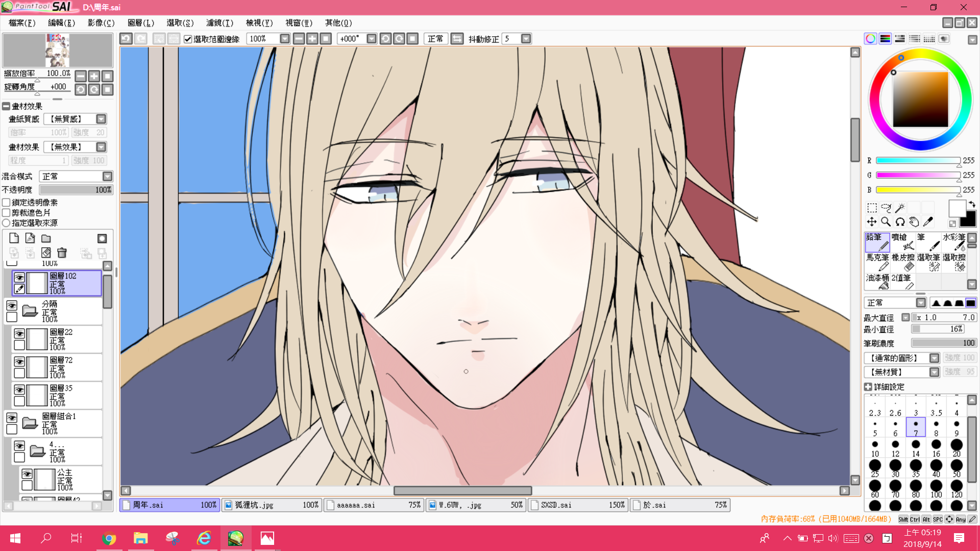Screen dimensions: 980x551
Task: Hide layer 圖層22 with its eye icon
Action: click(x=19, y=333)
